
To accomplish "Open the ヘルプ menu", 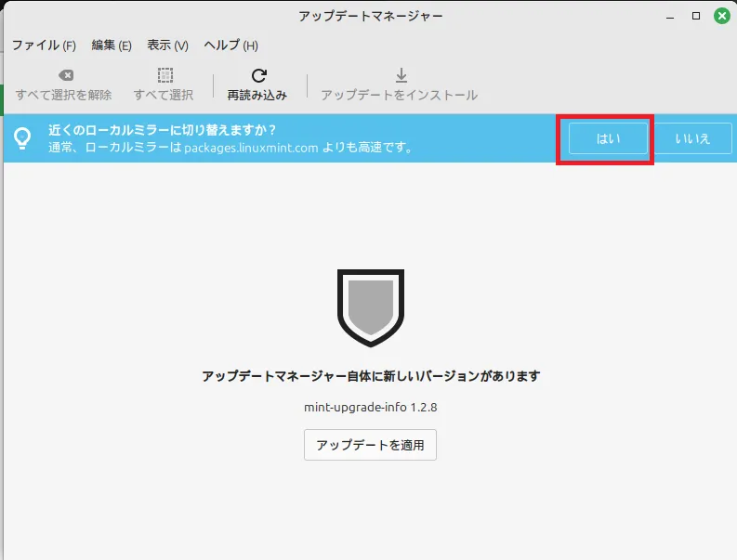I will [230, 46].
